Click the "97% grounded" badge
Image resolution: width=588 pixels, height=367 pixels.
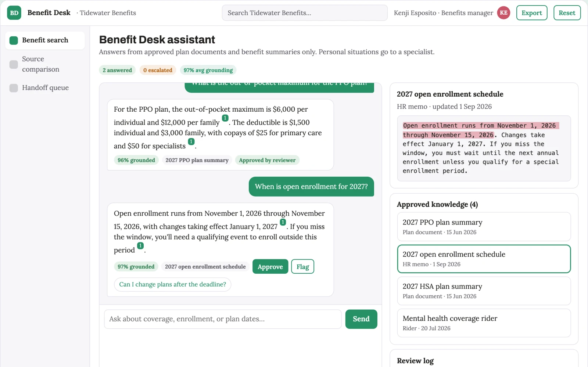[136, 267]
